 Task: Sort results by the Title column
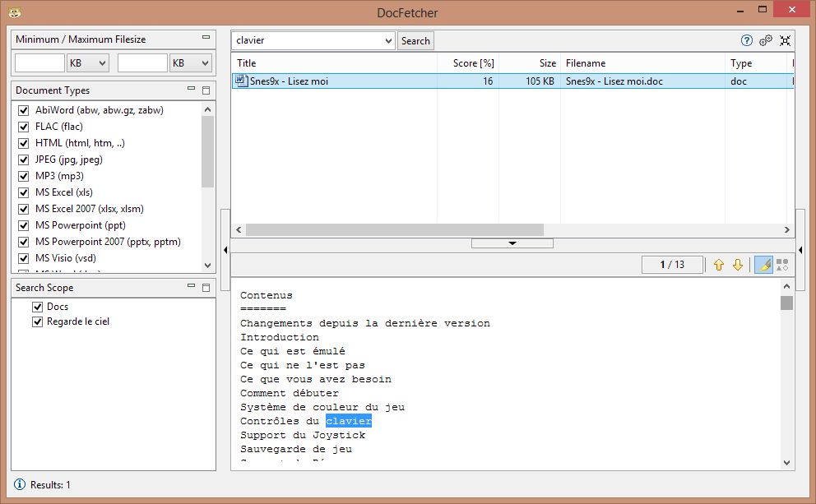pyautogui.click(x=334, y=63)
